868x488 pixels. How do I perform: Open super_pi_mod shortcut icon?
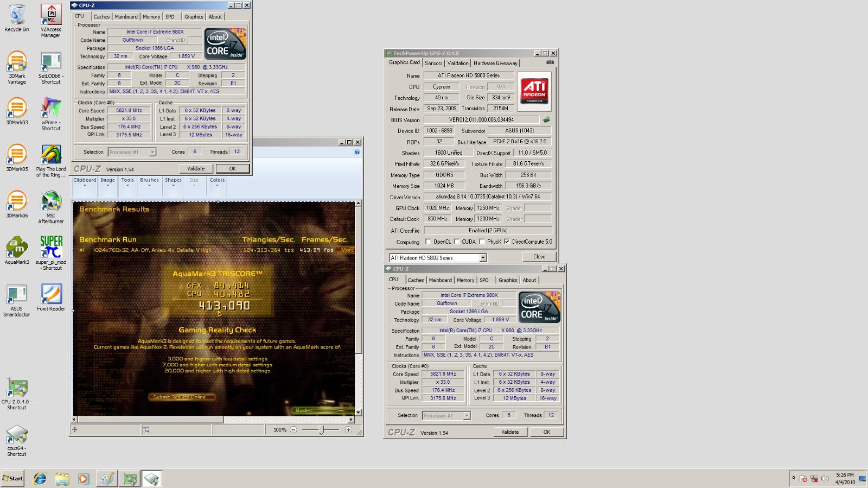pos(51,253)
